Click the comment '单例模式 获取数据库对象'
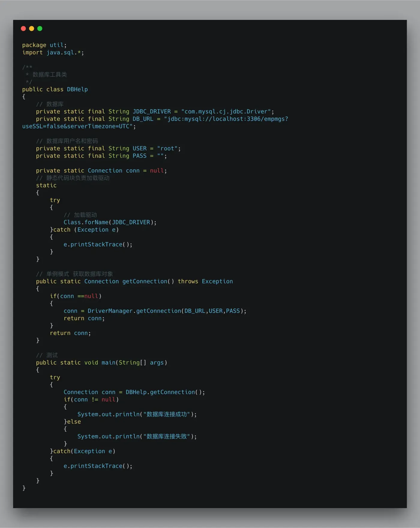This screenshot has height=528, width=420. coord(79,274)
